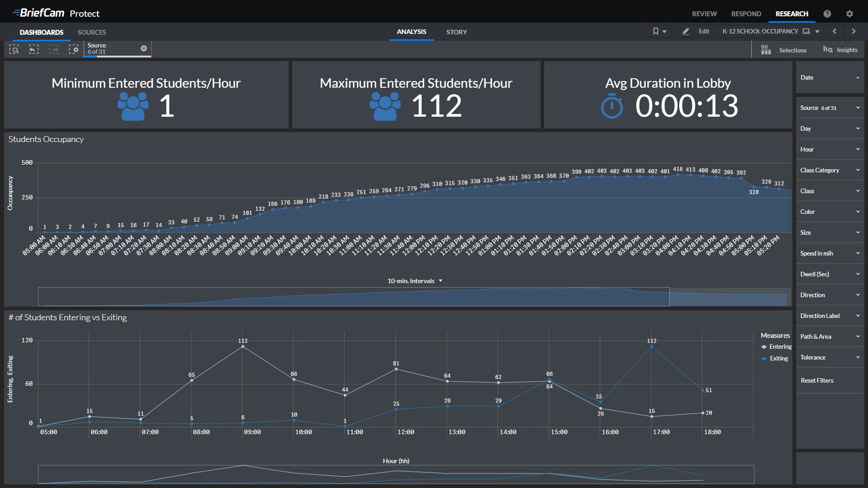The width and height of the screenshot is (868, 488).
Task: Open the help question mark icon
Action: [827, 14]
